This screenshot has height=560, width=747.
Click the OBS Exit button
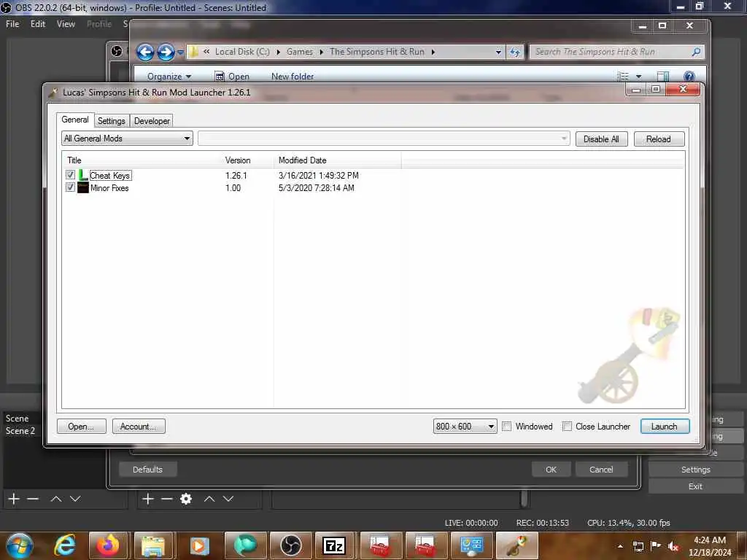(x=695, y=486)
